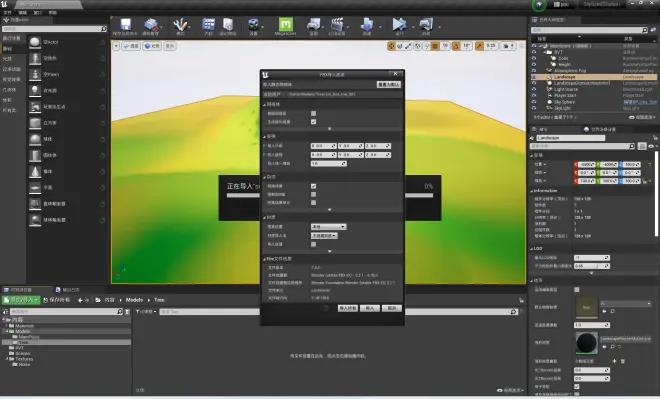The height and width of the screenshot is (399, 660).
Task: Expand the Textures folder in content tree
Action: [x=7, y=359]
